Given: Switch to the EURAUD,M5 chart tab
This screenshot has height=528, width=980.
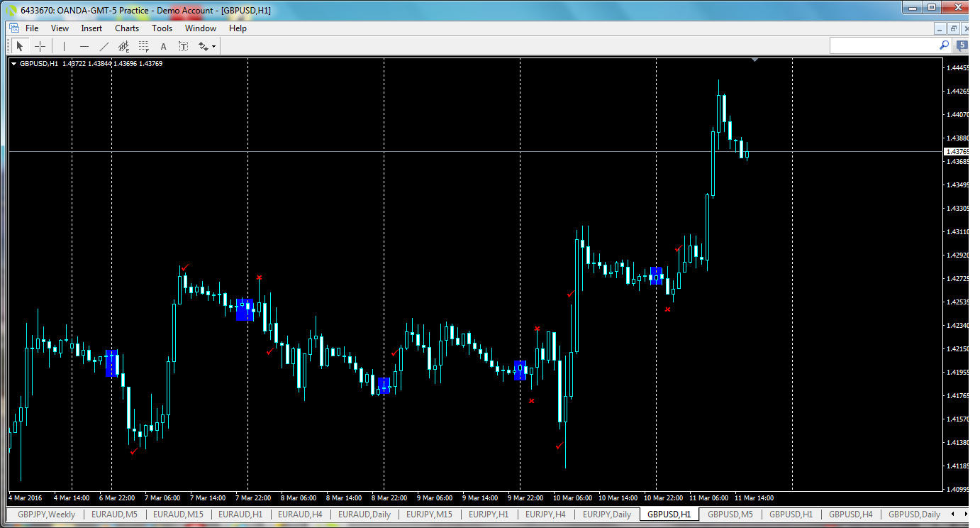Looking at the screenshot, I should click(115, 515).
